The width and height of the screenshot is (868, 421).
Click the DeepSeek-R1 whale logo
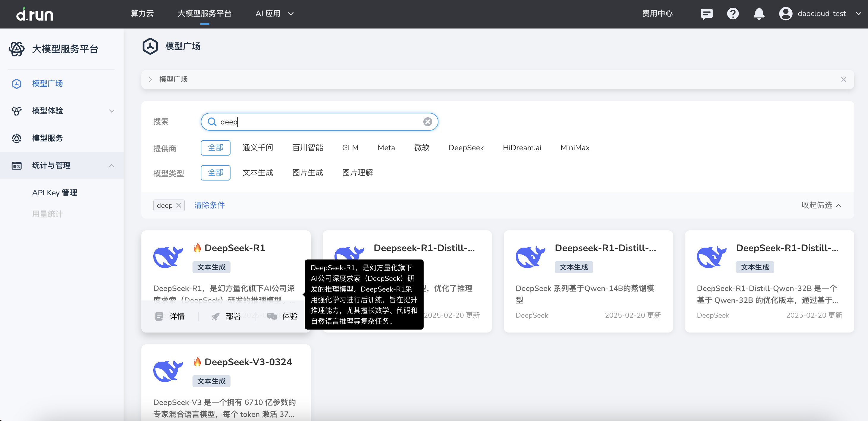tap(168, 257)
